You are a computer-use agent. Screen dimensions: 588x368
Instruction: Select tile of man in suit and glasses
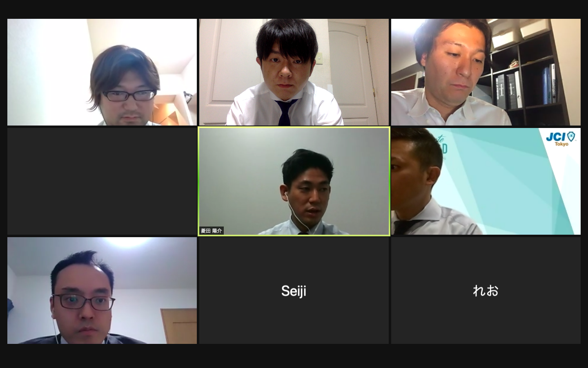tap(102, 291)
